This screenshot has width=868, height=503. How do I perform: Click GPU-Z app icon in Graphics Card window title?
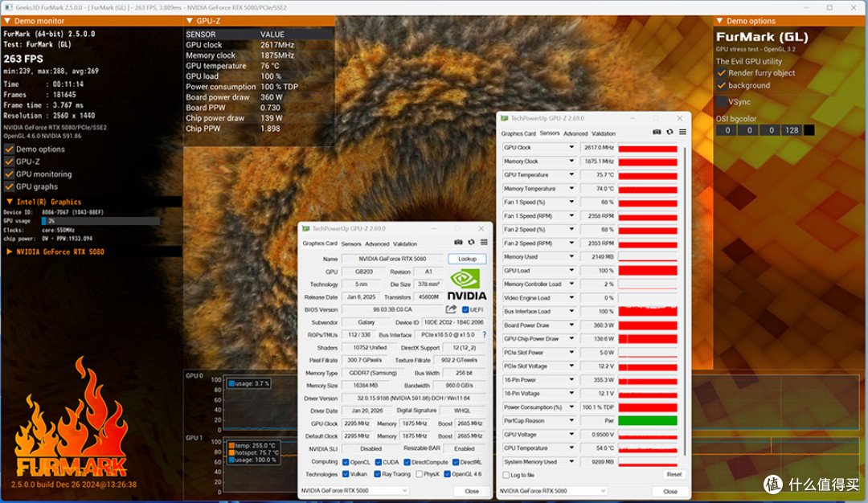coord(305,228)
